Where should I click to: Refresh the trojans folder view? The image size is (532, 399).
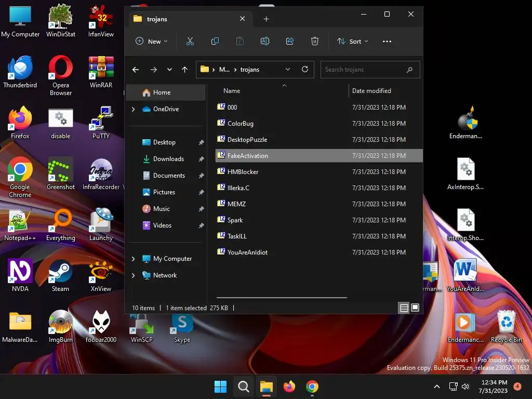(305, 69)
